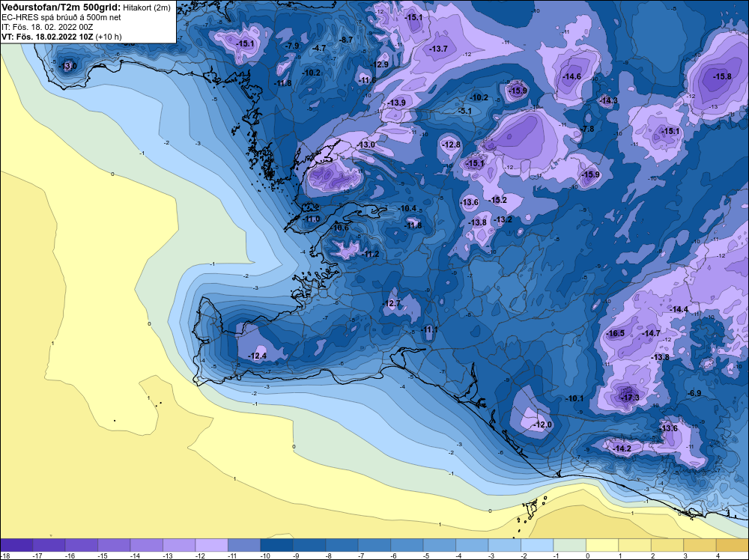Image resolution: width=749 pixels, height=560 pixels.
Task: Click legend swatch between -6 and -5
Action: click(407, 545)
